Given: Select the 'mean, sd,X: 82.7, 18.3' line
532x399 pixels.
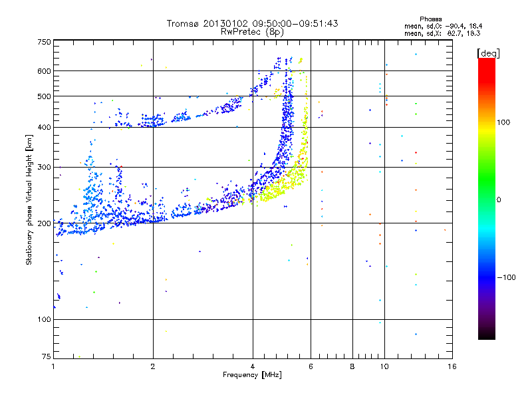Looking at the screenshot, I should point(442,33).
